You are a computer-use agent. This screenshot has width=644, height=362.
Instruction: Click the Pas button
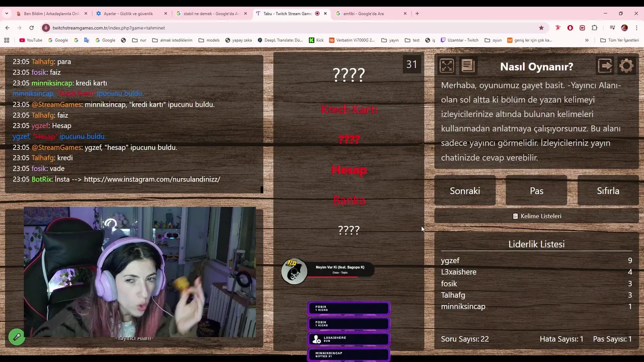pyautogui.click(x=536, y=191)
